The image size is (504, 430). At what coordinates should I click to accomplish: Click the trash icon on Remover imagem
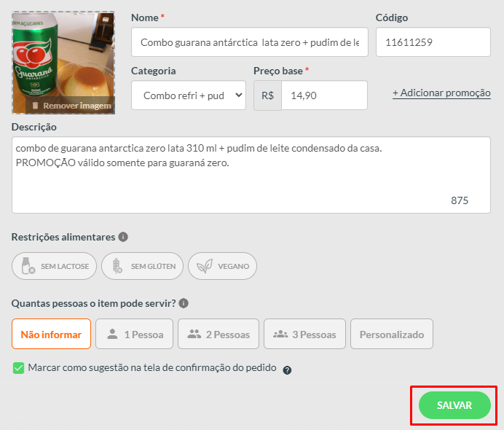[x=36, y=105]
